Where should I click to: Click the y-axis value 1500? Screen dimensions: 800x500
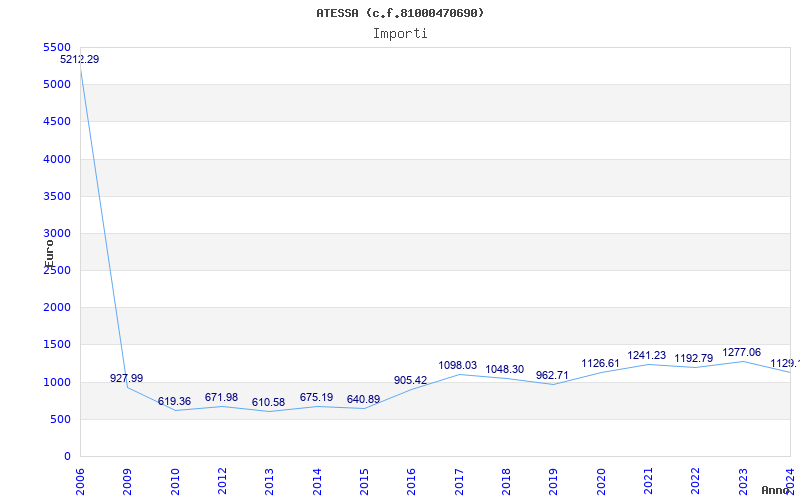click(57, 344)
